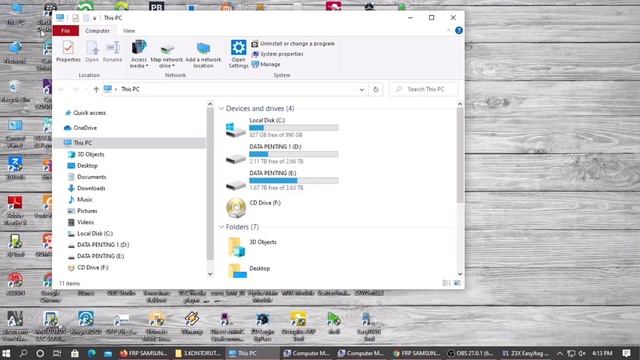The image size is (640, 360).
Task: Select DATA PENTING 1 (D:) drive icon
Action: (236, 158)
